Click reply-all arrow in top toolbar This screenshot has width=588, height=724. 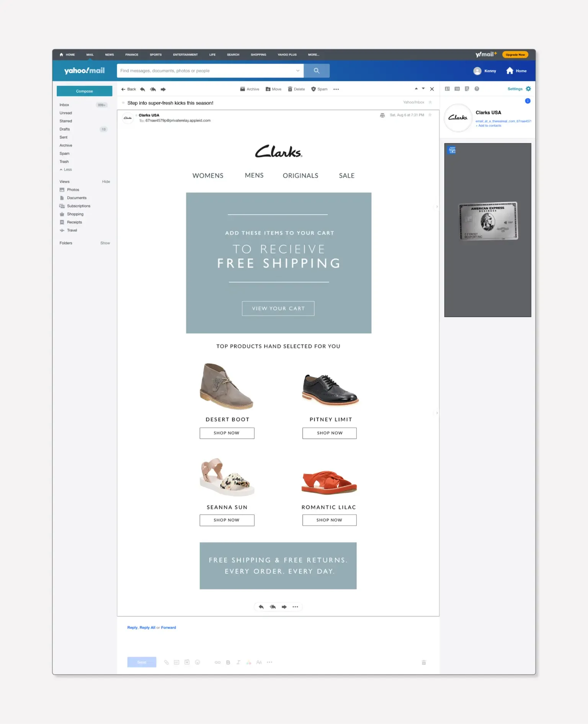tap(153, 89)
